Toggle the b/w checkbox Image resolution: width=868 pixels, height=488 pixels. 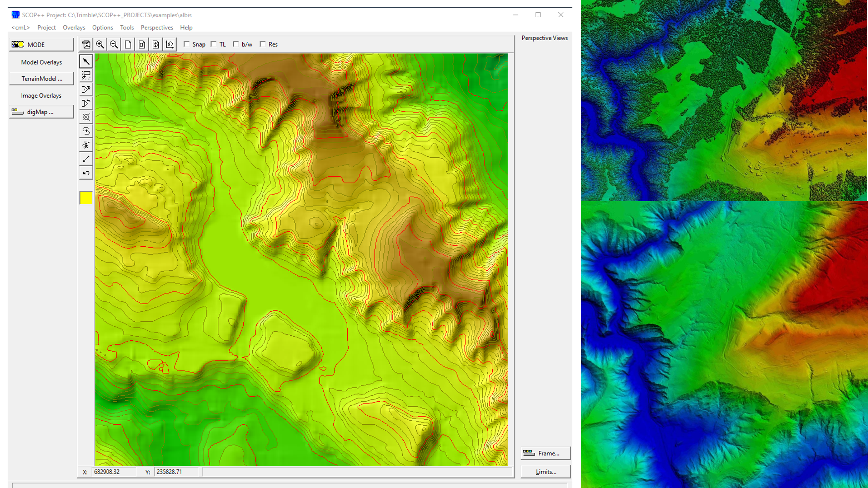(236, 44)
